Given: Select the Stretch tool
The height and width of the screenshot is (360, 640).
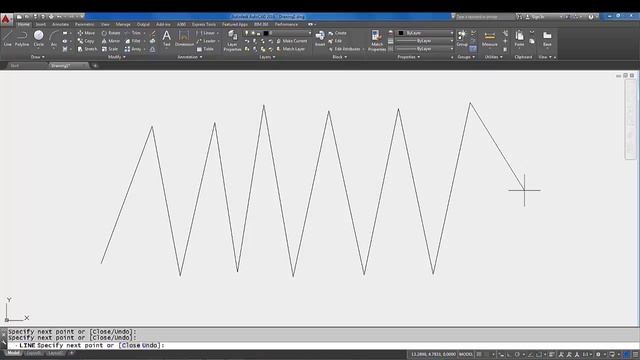Looking at the screenshot, I should [87, 49].
